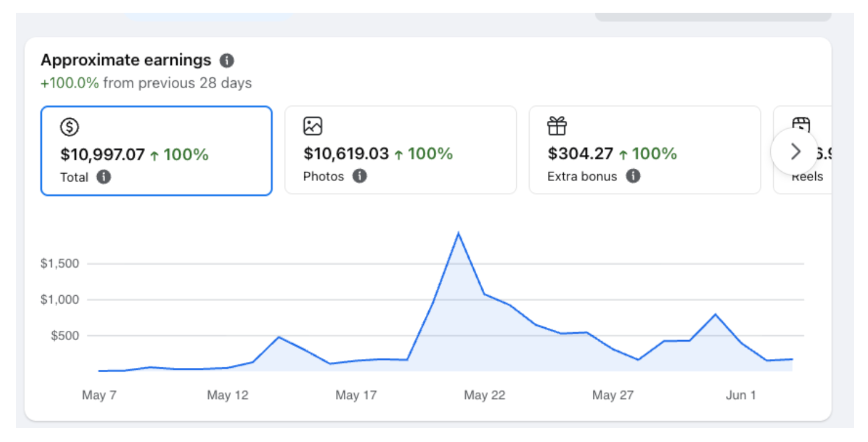Switch to the Photos earnings card
The width and height of the screenshot is (868, 442).
(400, 150)
